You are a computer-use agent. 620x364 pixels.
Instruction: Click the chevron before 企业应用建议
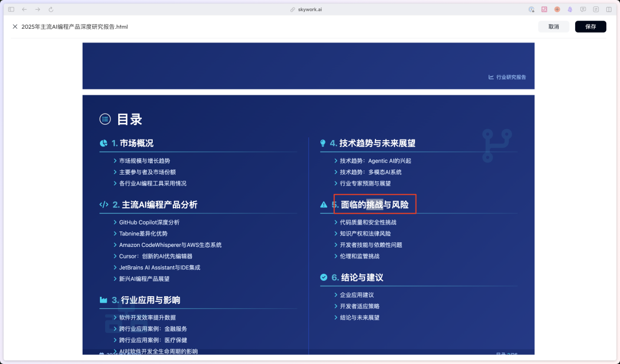coord(336,295)
